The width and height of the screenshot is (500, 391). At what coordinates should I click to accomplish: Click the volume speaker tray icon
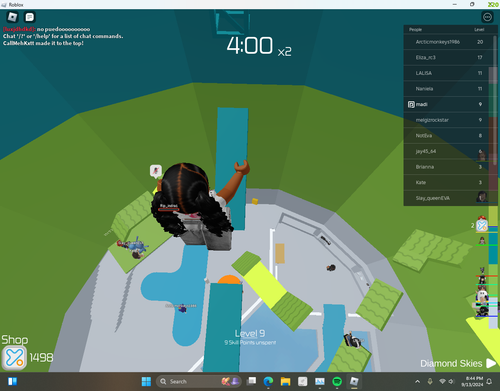tap(451, 381)
